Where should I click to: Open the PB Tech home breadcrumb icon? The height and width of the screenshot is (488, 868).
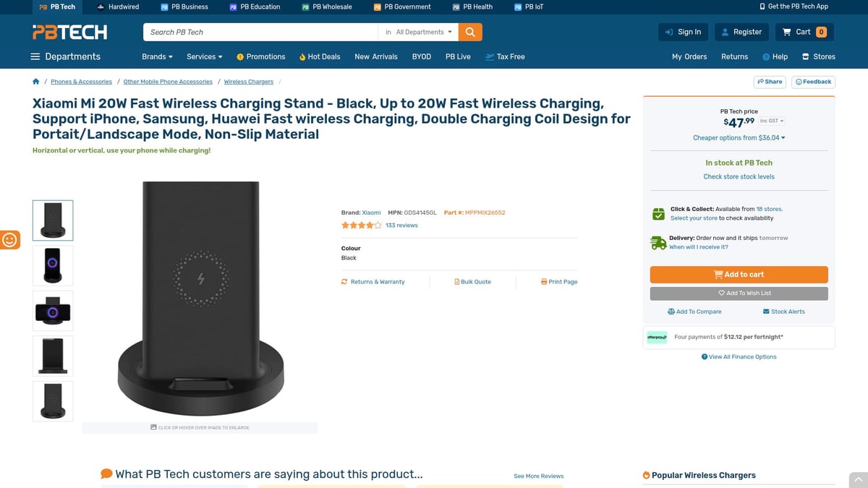(x=35, y=82)
